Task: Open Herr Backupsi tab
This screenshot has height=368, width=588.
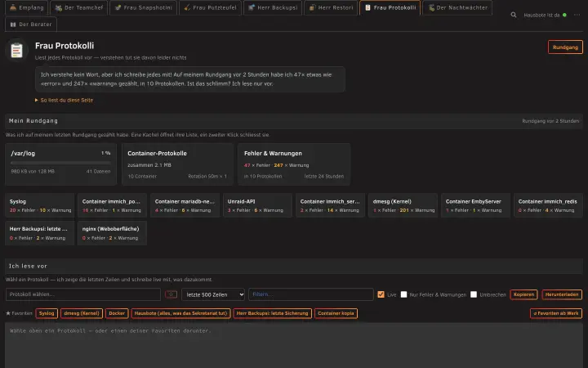Action: (273, 7)
